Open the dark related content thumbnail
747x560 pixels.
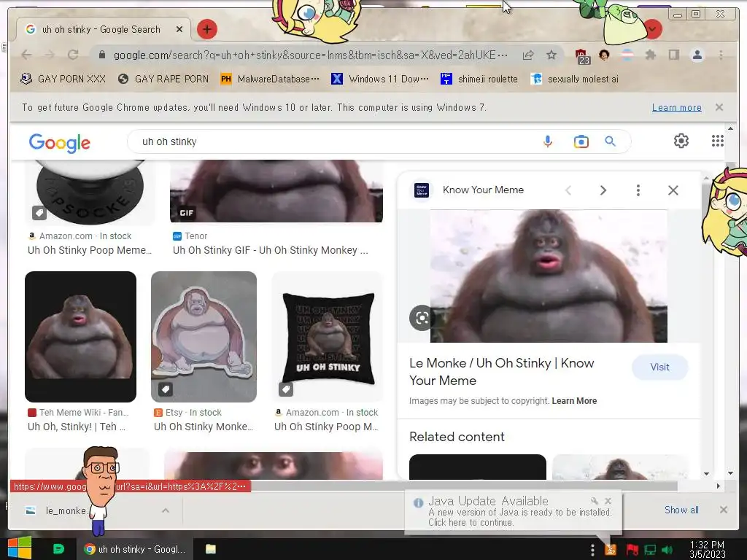tap(477, 467)
